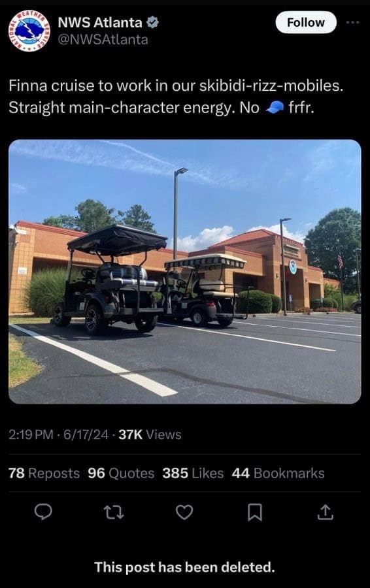Open the @NWSAtlanta handle link
The height and width of the screenshot is (588, 370).
103,39
